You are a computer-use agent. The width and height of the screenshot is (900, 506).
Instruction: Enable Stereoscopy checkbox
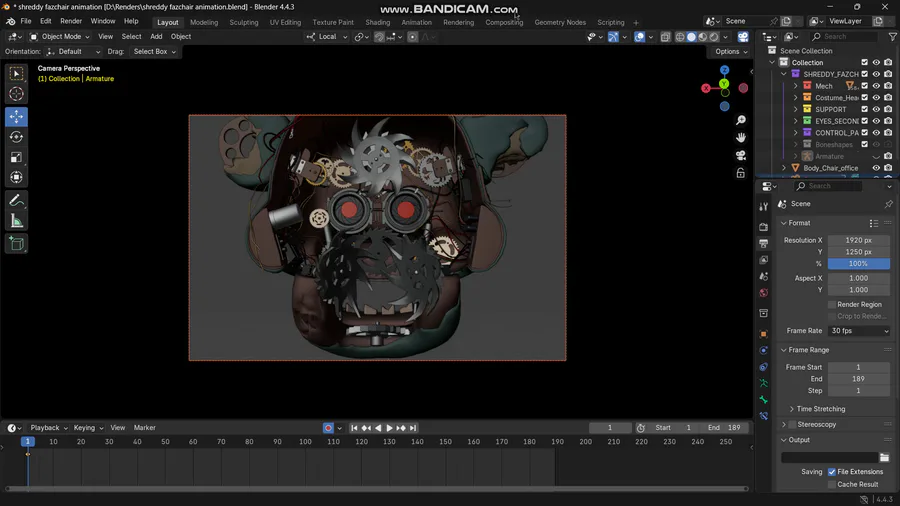click(x=793, y=425)
